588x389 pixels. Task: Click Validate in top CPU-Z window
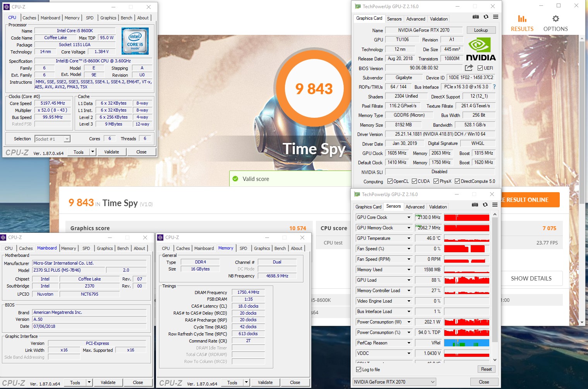click(x=111, y=152)
